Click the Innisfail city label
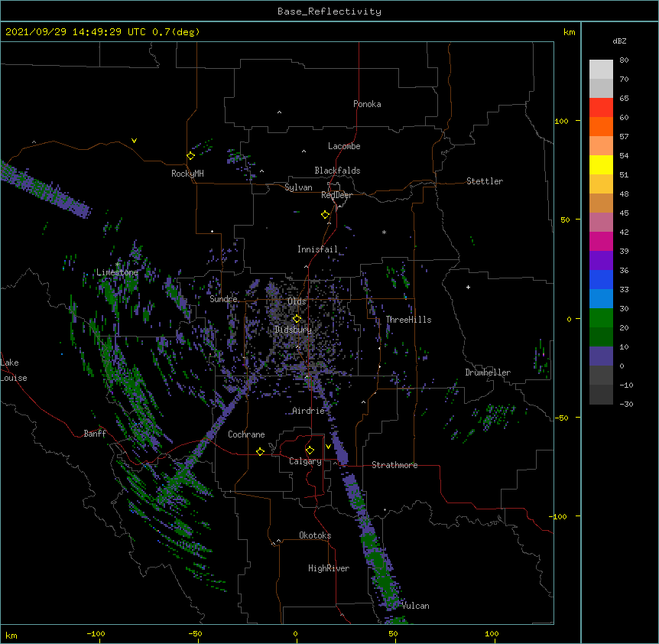Image resolution: width=659 pixels, height=644 pixels. click(x=317, y=249)
